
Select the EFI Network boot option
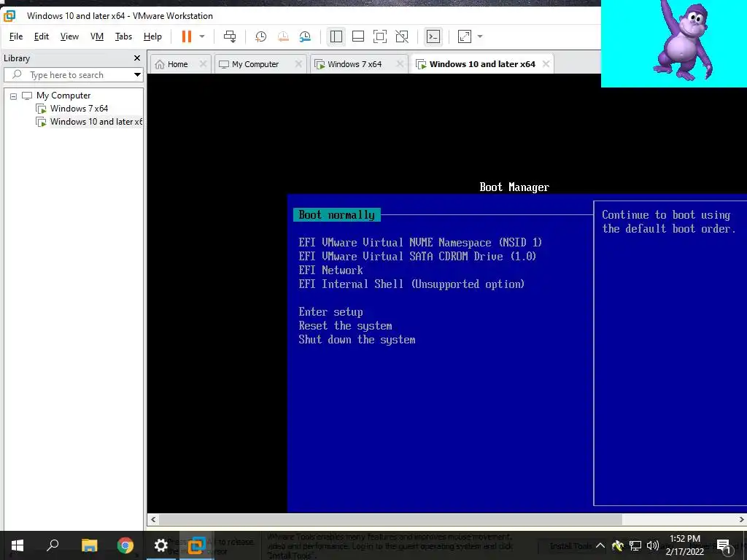(330, 270)
